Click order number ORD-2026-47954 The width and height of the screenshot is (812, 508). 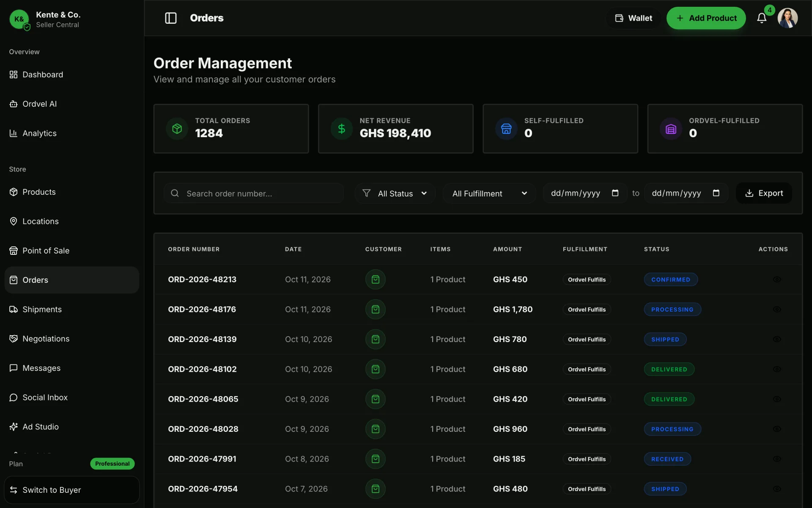click(x=203, y=489)
